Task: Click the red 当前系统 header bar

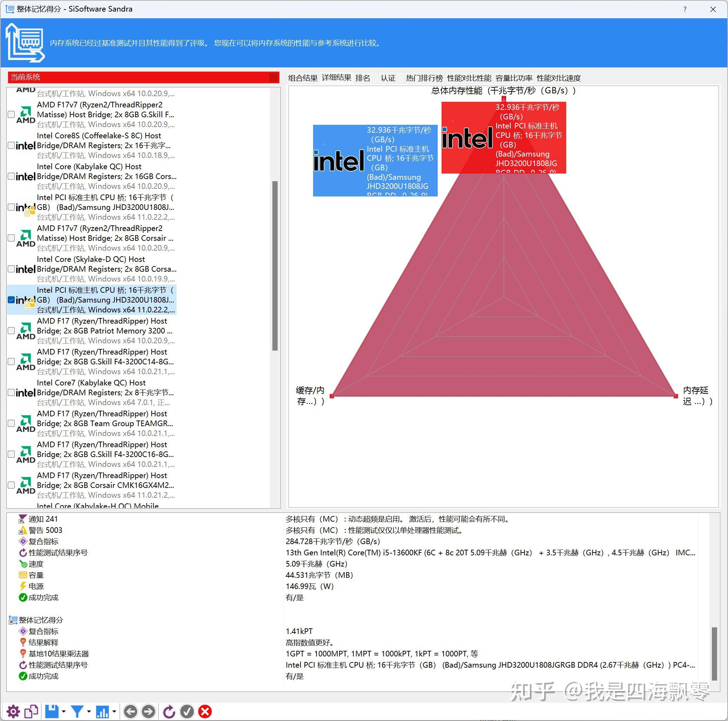Action: click(143, 77)
